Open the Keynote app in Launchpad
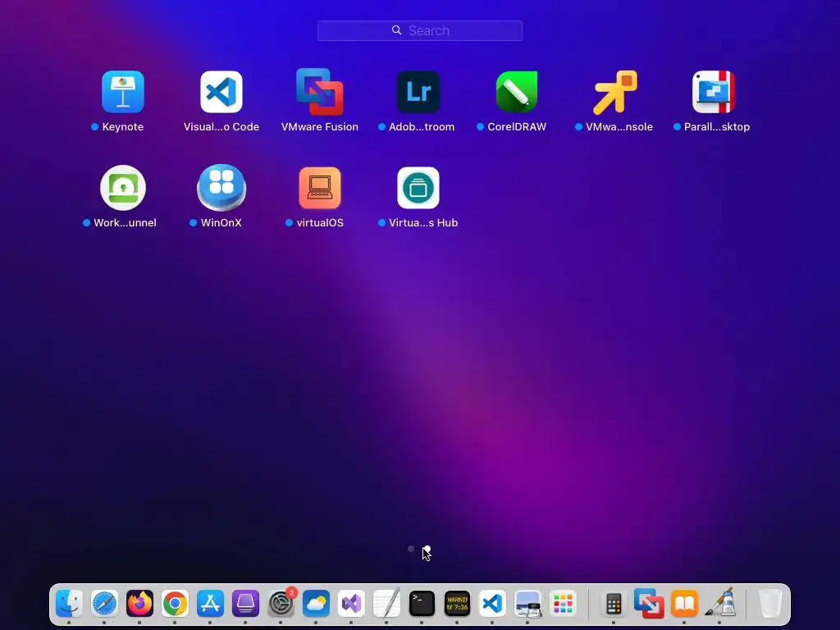The height and width of the screenshot is (630, 840). [x=123, y=92]
